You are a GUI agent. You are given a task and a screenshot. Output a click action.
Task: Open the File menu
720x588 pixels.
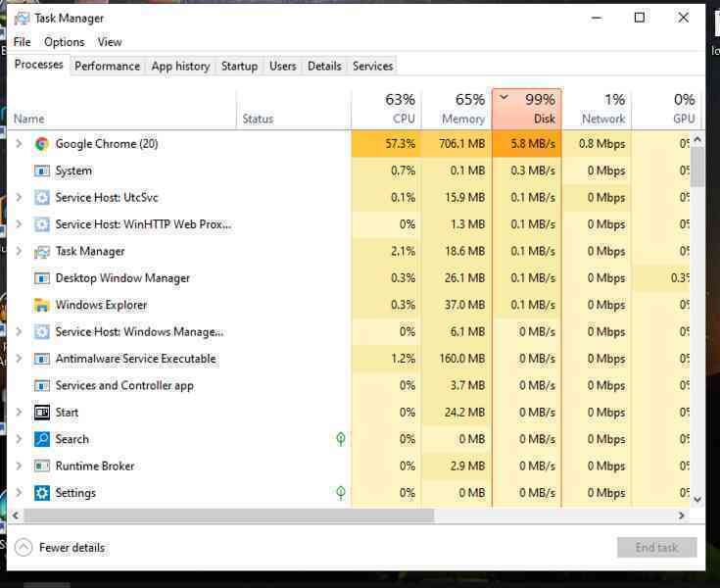22,42
